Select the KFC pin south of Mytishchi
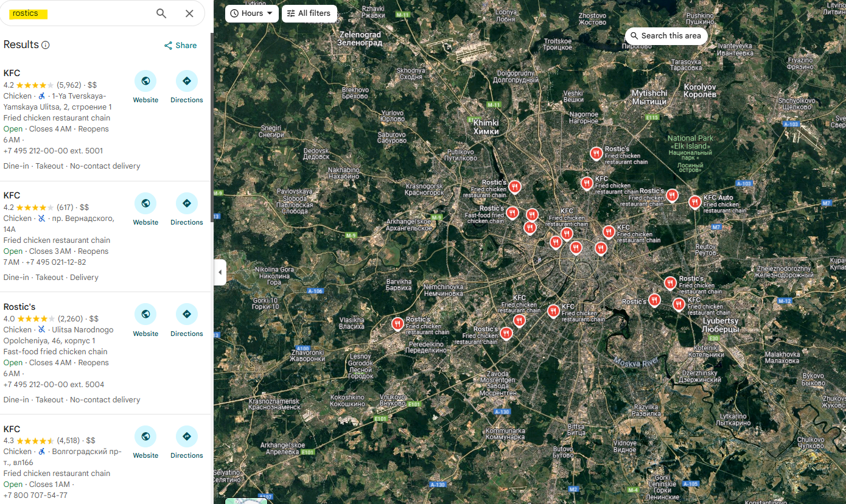Viewport: 846px width, 504px height. coord(587,183)
